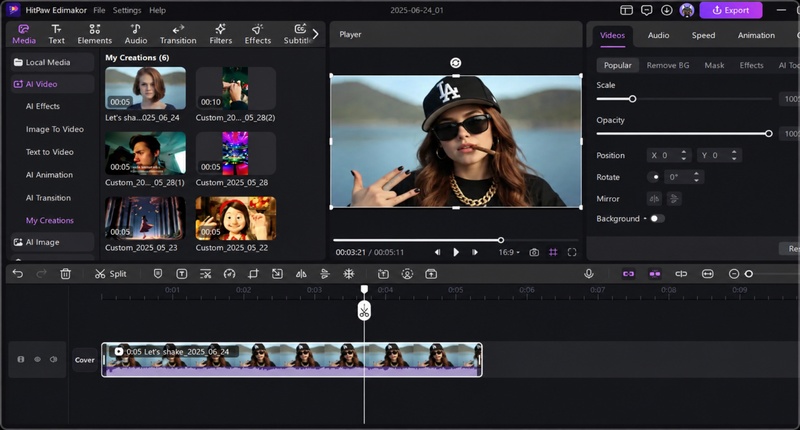Open AI Animation in the sidebar
The width and height of the screenshot is (800, 430).
click(49, 175)
